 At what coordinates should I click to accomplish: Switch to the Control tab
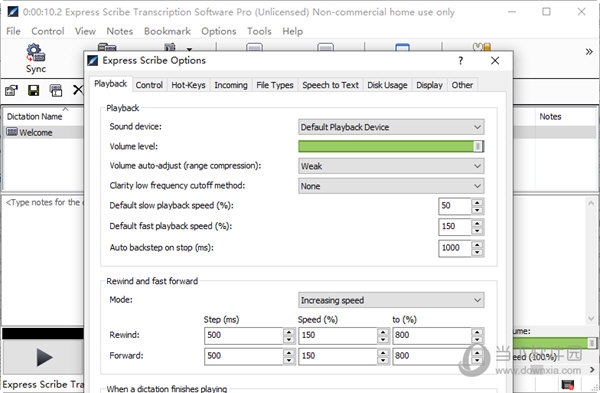point(149,85)
